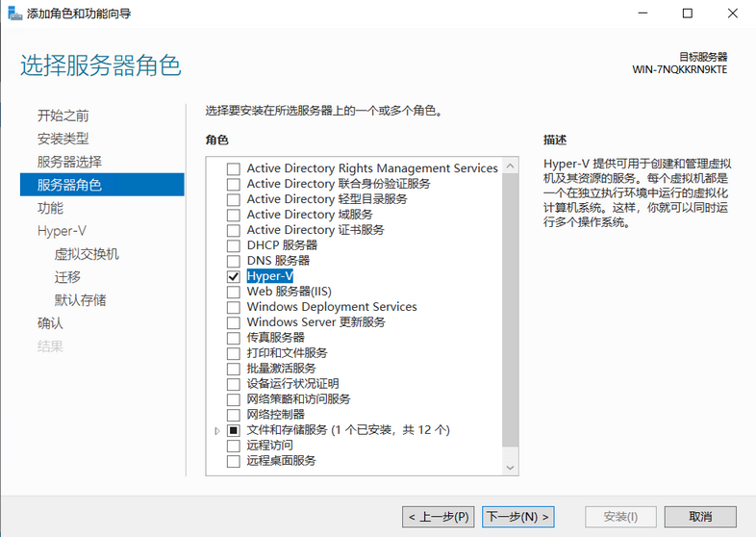Click the roles list scrollbar thumb
The height and width of the screenshot is (537, 756).
click(510, 310)
